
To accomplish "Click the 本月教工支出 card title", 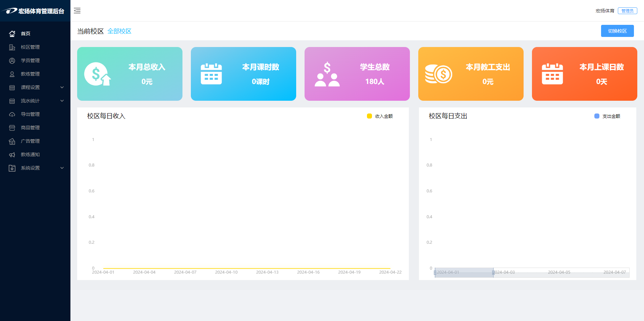I will click(x=488, y=67).
